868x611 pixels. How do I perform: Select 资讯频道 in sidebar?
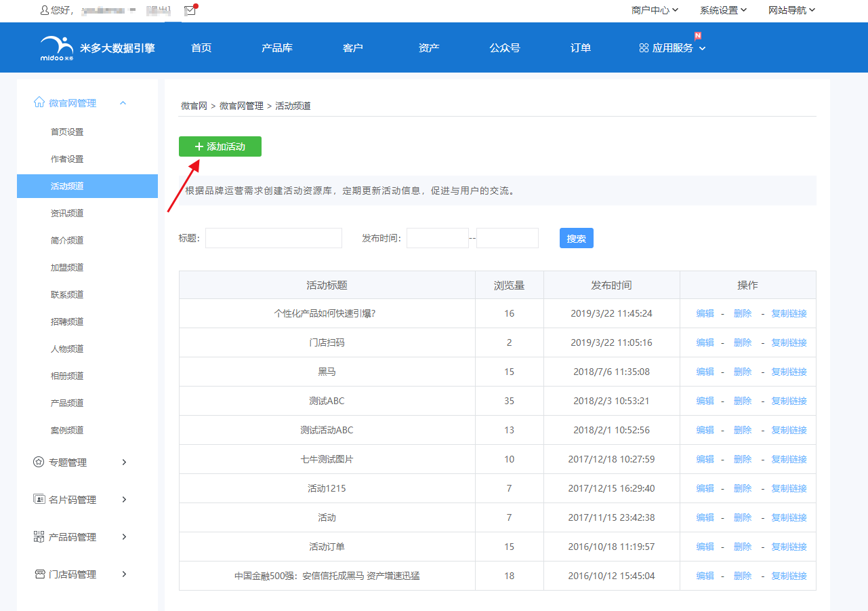tap(67, 213)
